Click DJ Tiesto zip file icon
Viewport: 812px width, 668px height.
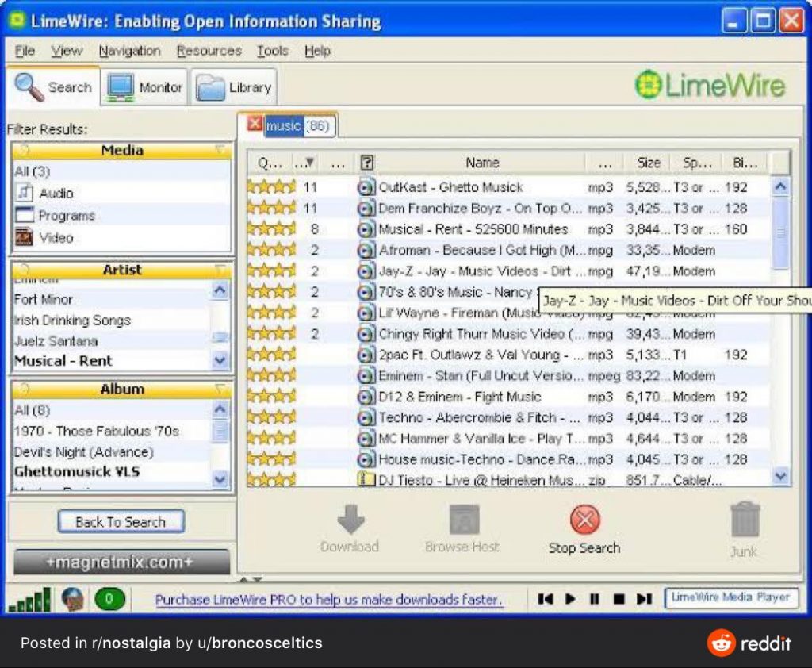pyautogui.click(x=366, y=479)
